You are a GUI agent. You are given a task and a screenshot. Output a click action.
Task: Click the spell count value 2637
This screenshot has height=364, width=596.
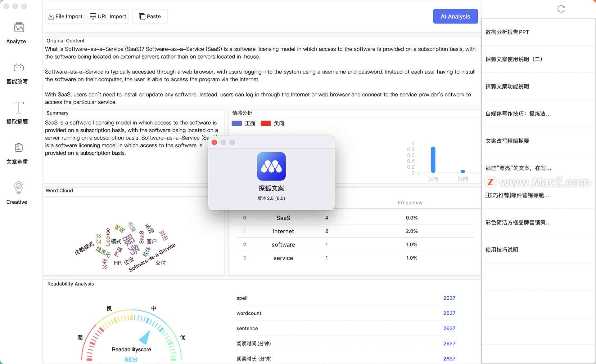tap(449, 298)
